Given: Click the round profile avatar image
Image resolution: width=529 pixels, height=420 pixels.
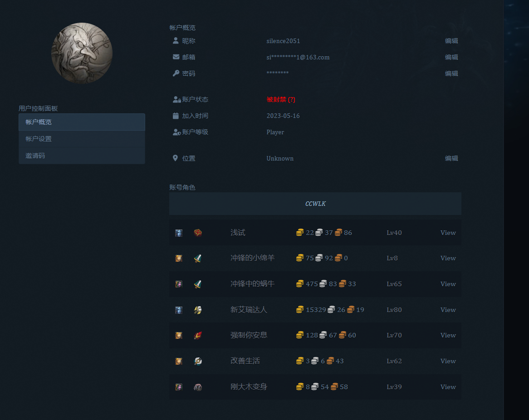Looking at the screenshot, I should point(82,53).
